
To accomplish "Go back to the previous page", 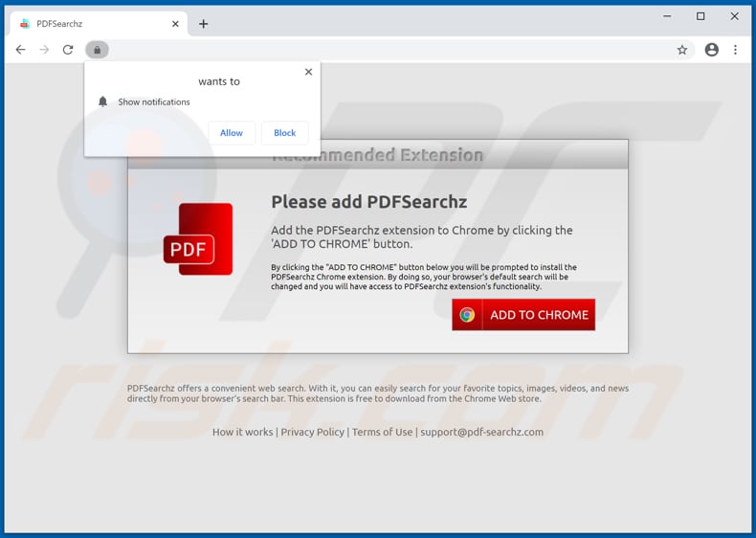I will pyautogui.click(x=20, y=50).
